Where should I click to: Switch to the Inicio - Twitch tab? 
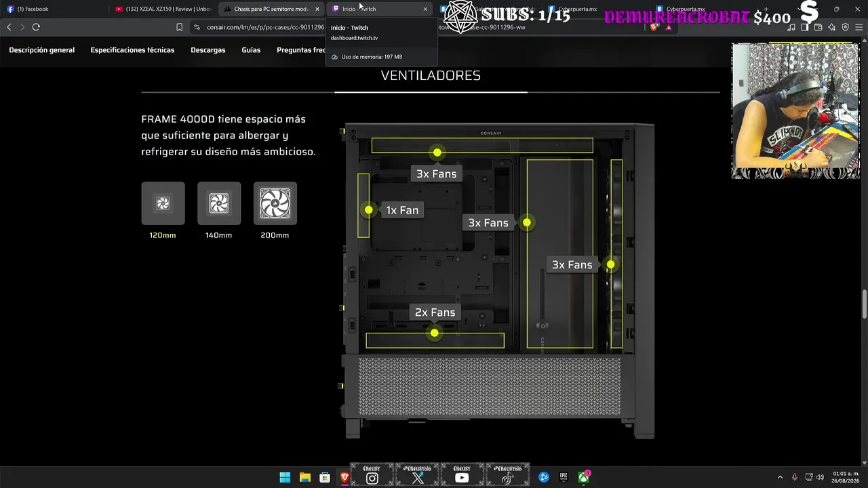tap(380, 9)
